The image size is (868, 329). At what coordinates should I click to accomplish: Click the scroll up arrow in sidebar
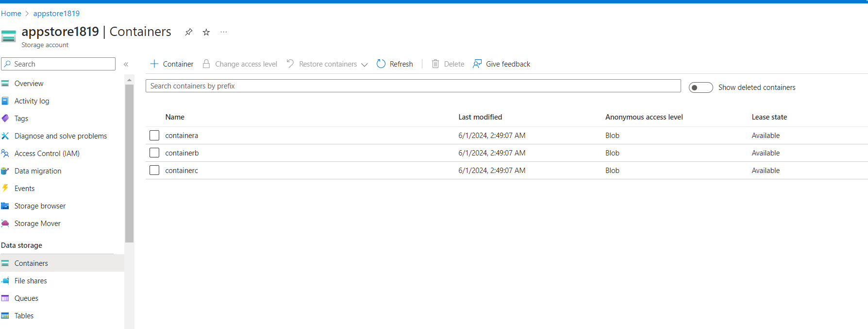click(129, 79)
